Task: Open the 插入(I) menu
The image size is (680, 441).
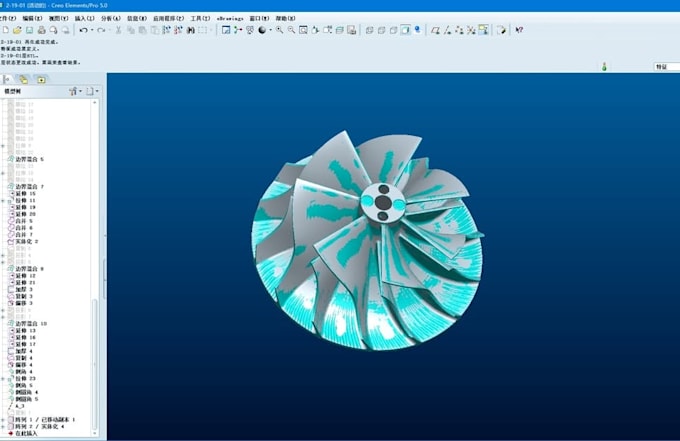Action: [x=84, y=18]
